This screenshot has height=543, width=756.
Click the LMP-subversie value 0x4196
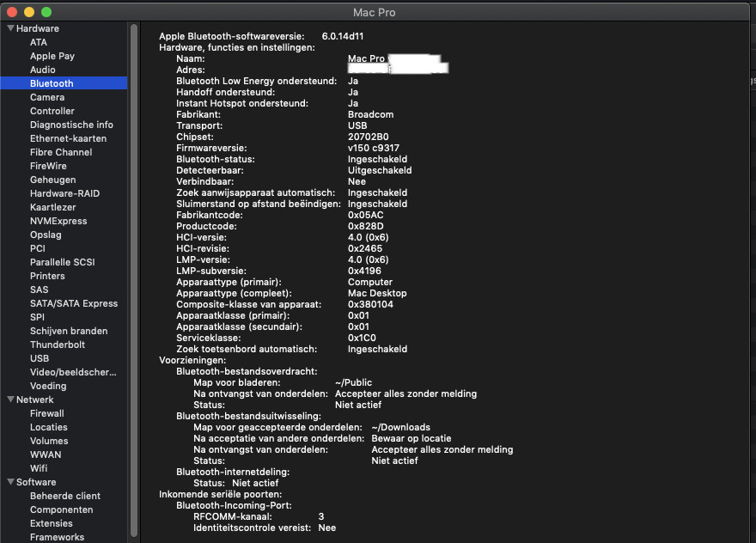point(364,271)
